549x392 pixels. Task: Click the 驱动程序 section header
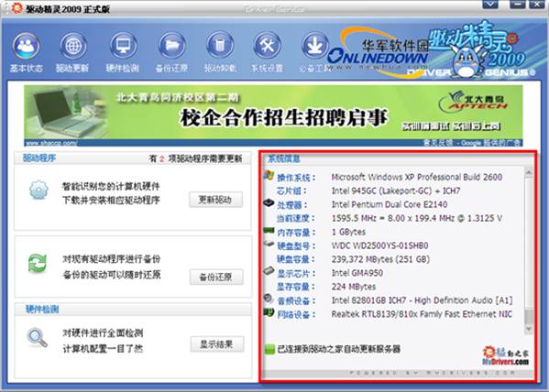point(39,158)
